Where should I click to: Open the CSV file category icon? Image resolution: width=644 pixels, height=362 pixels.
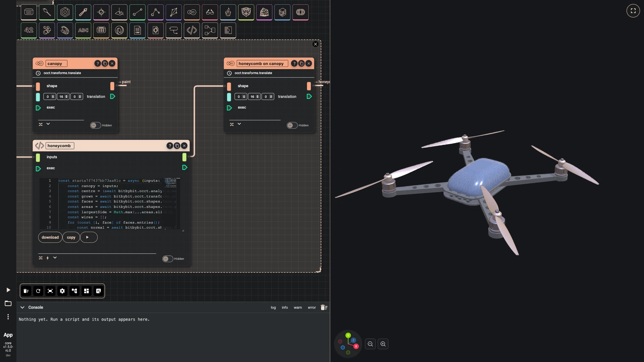click(x=138, y=30)
